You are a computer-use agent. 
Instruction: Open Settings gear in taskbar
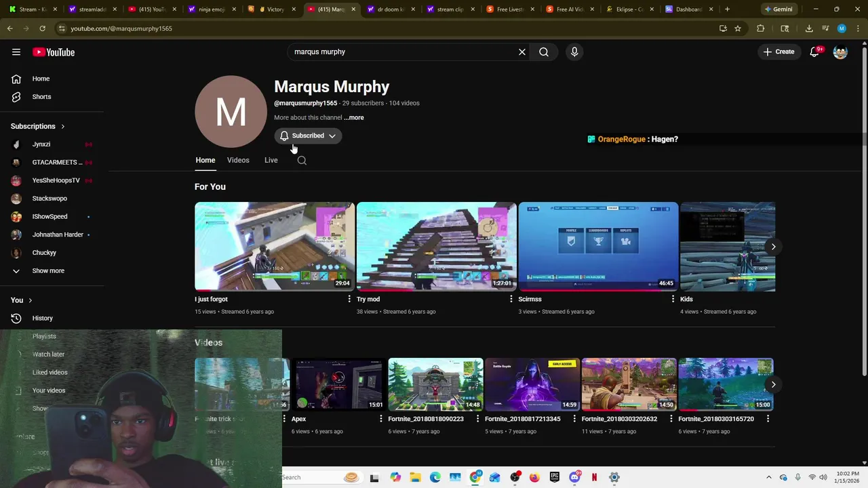[614, 477]
